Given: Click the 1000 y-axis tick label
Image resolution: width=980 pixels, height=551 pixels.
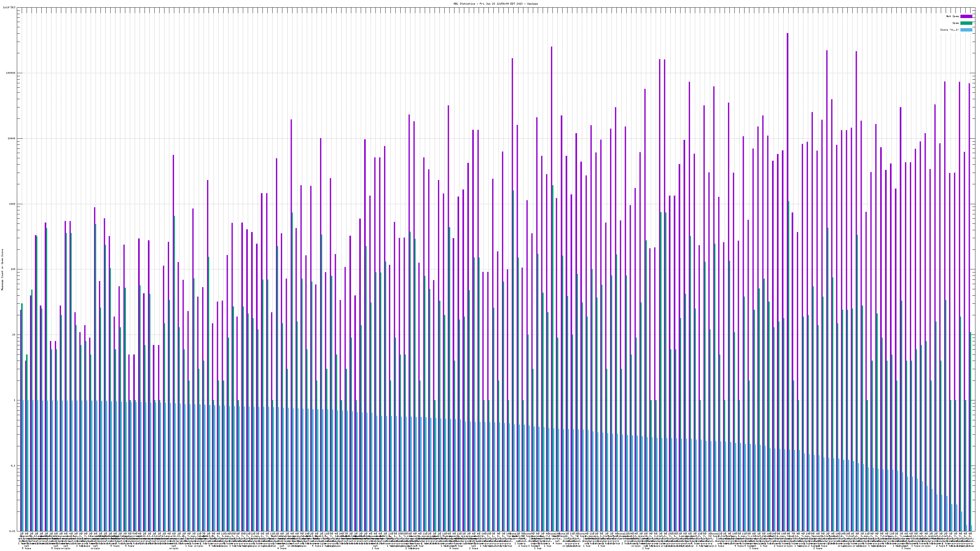Looking at the screenshot, I should [x=13, y=204].
